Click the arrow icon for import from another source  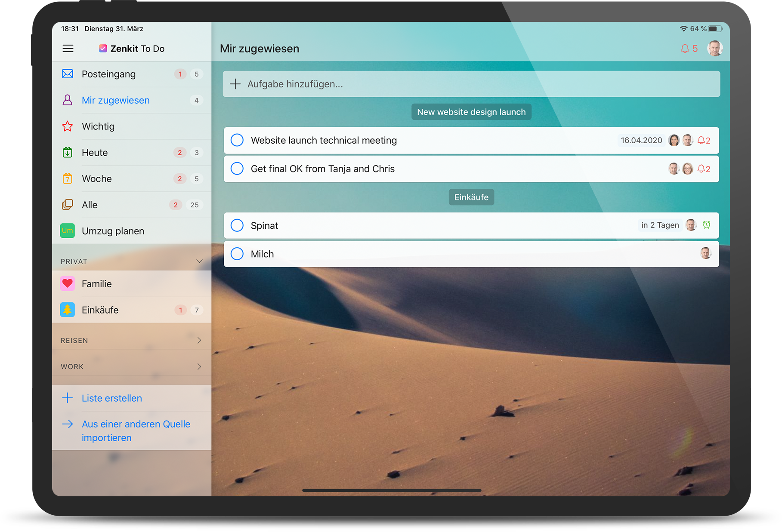tap(68, 424)
